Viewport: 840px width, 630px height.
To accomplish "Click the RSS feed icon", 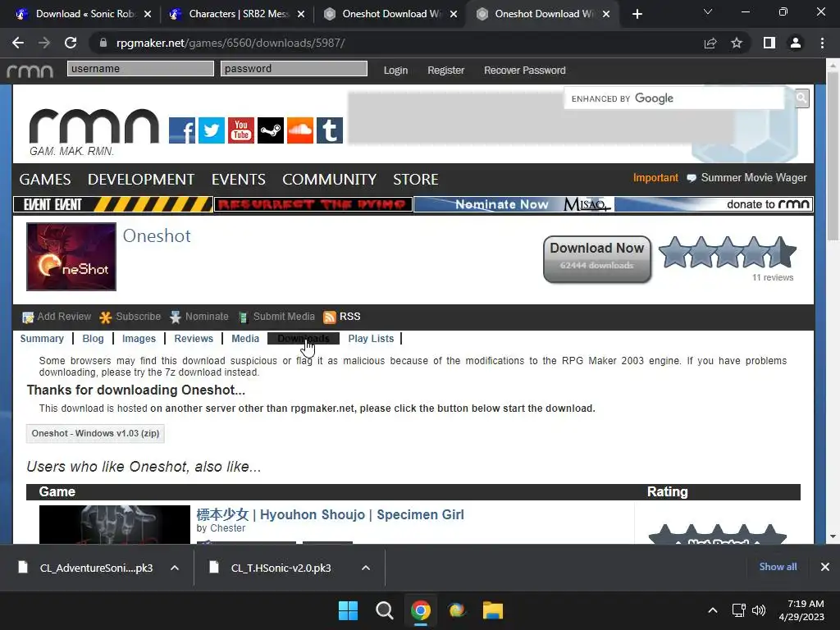I will [330, 317].
